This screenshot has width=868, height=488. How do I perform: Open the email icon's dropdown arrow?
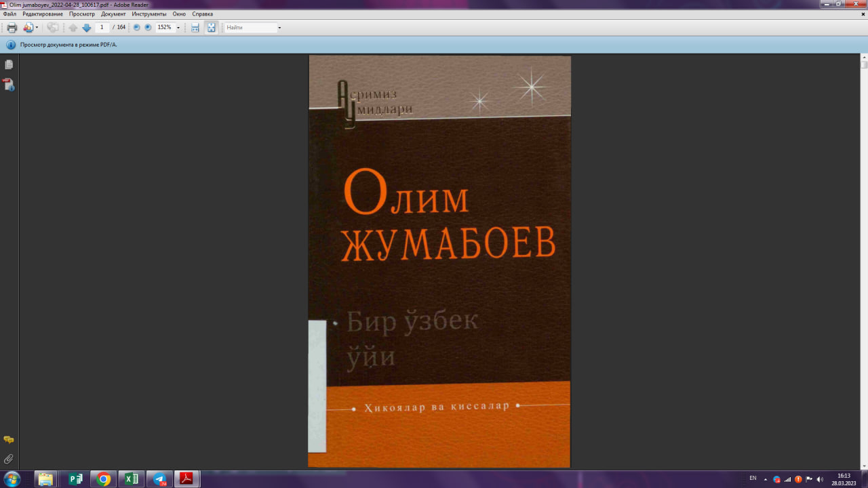tap(37, 28)
